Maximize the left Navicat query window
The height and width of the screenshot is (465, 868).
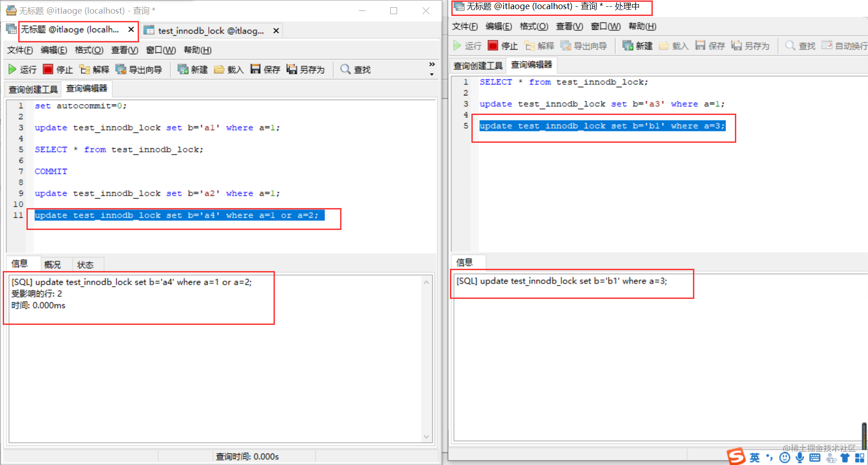(394, 10)
